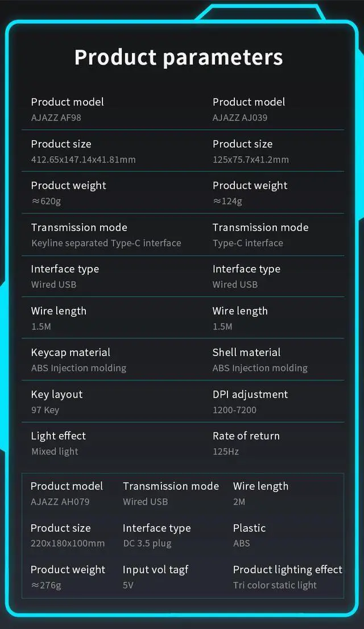364x629 pixels.
Task: Click the Rate of return 125Hz value
Action: [226, 452]
